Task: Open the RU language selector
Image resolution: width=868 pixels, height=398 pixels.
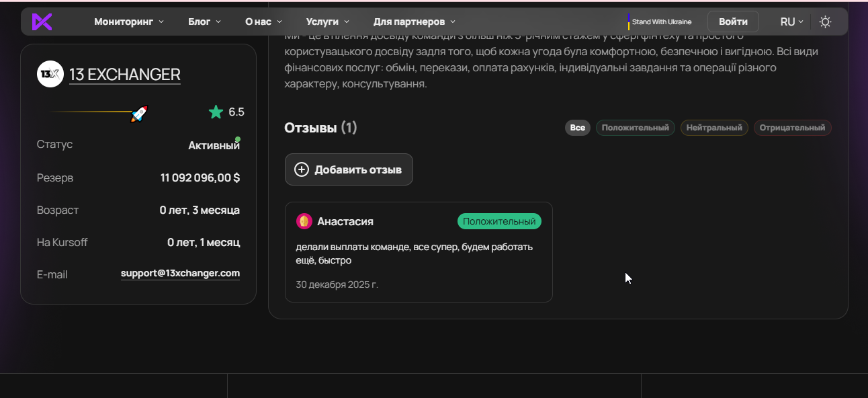Action: coord(792,22)
